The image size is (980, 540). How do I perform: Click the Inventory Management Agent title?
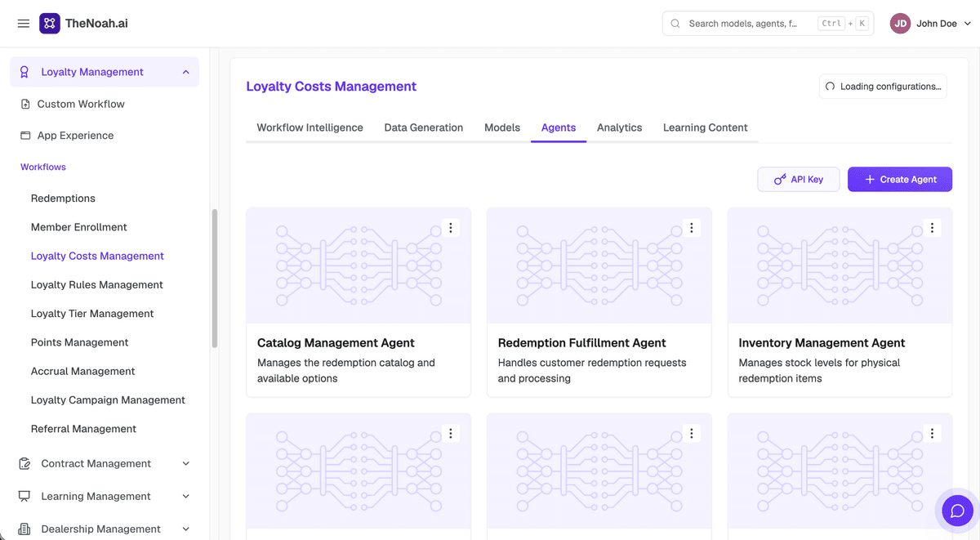(822, 343)
